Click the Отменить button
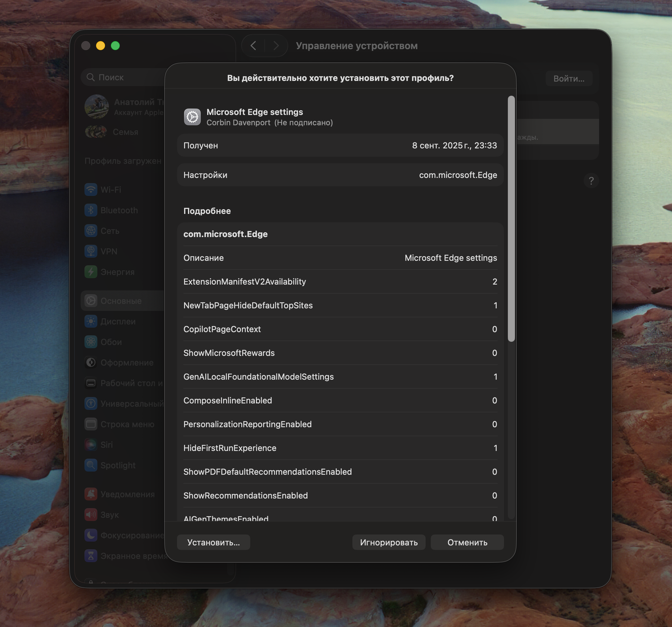The image size is (672, 627). click(x=467, y=542)
